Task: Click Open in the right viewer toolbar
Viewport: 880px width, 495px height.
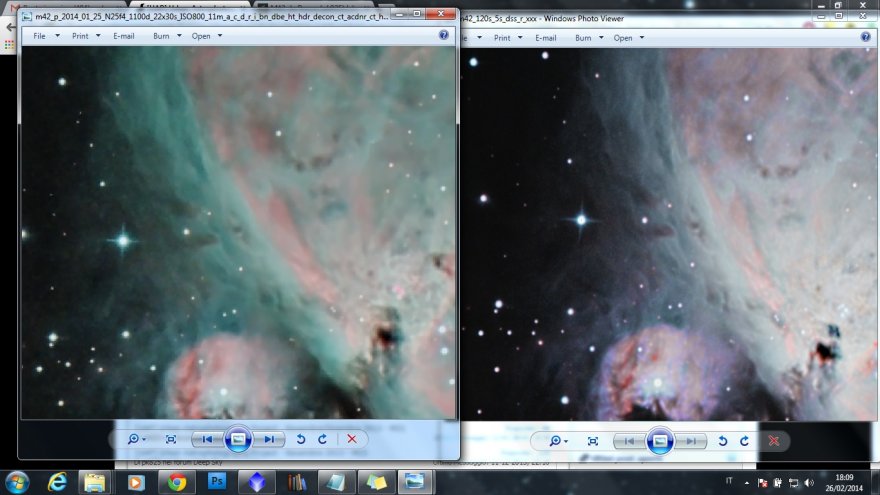Action: pos(623,38)
